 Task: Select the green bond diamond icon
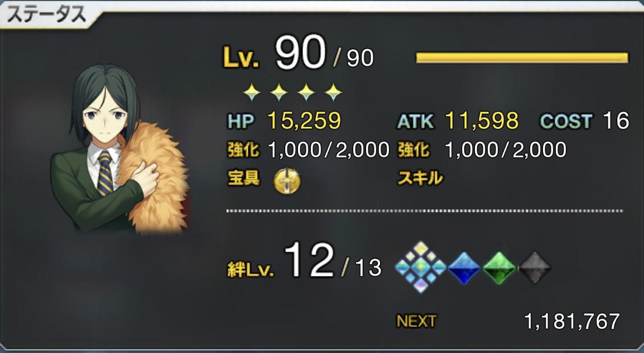click(499, 268)
